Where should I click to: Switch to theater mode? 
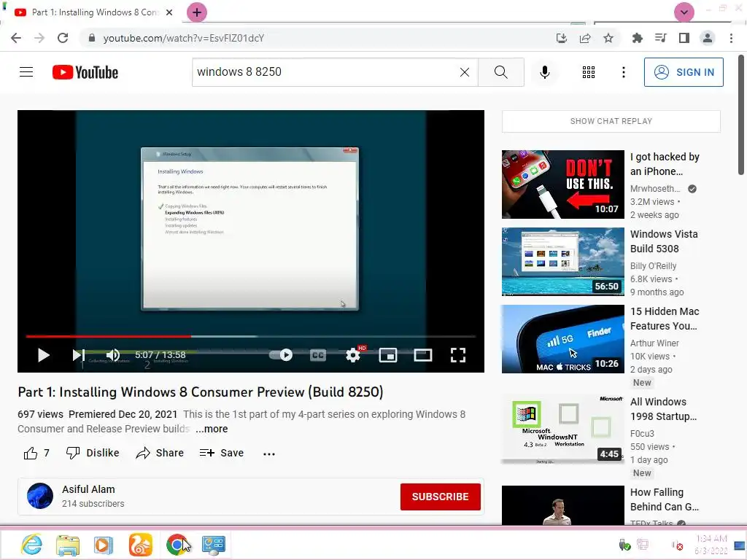pos(422,355)
